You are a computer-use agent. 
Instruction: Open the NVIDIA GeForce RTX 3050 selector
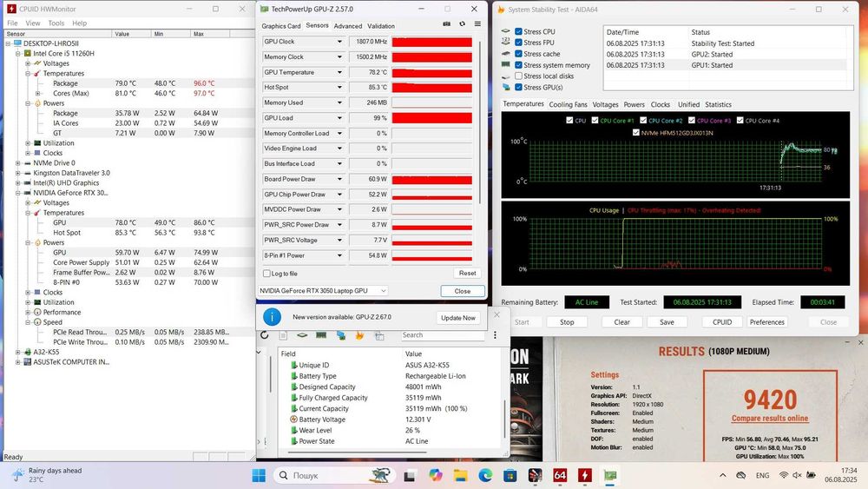[323, 291]
